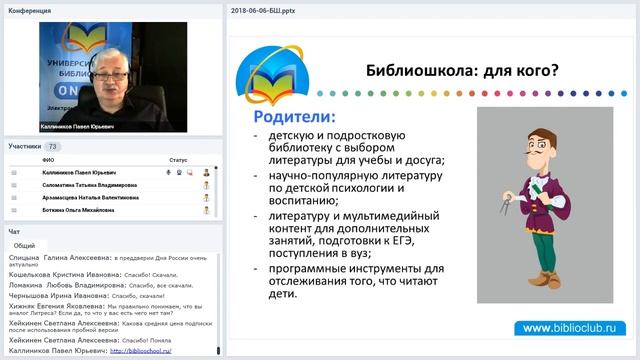Click chat message from Чернышова Ирина Ивановна

click(x=87, y=296)
